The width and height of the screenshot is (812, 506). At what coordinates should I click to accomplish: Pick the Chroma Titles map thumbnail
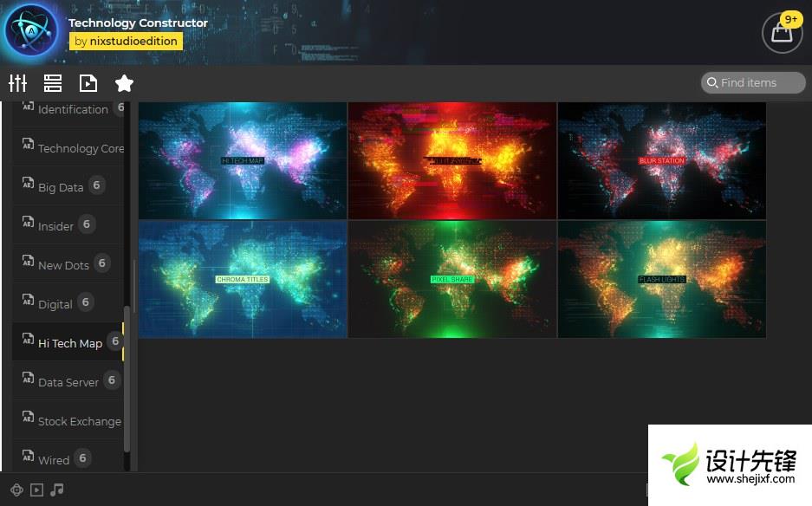pos(243,280)
